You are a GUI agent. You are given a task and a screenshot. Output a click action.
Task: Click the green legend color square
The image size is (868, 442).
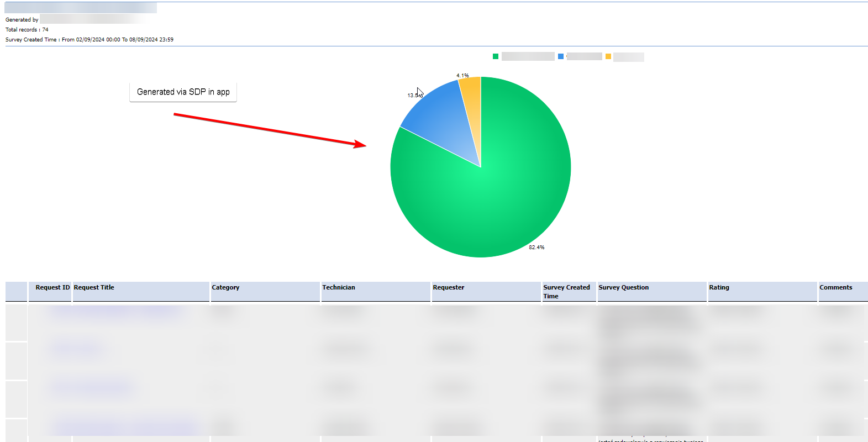(x=496, y=56)
